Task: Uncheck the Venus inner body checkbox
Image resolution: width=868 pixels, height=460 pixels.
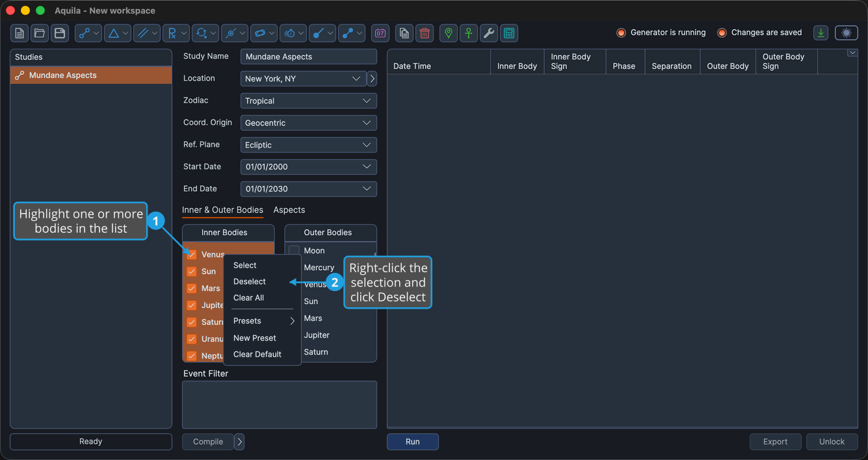Action: pos(192,255)
